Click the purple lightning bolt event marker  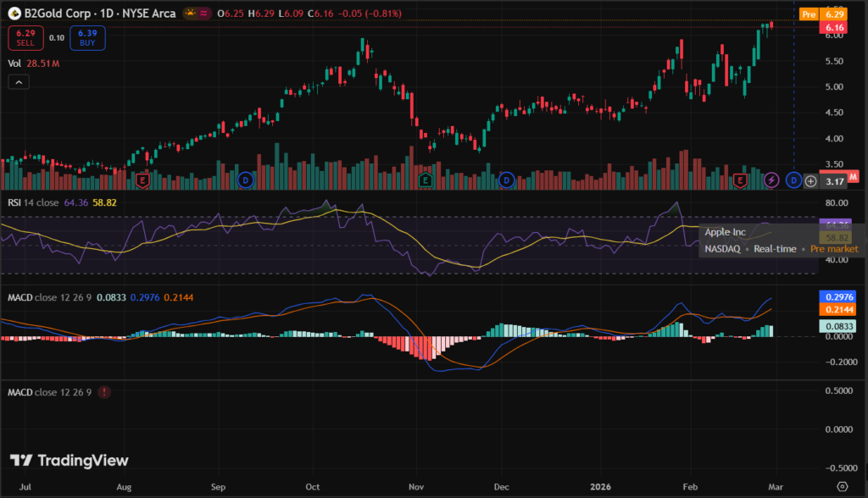pyautogui.click(x=771, y=180)
